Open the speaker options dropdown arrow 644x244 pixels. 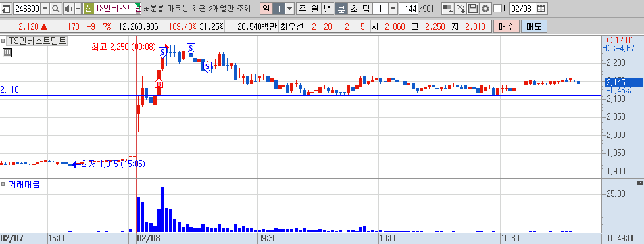pyautogui.click(x=78, y=8)
